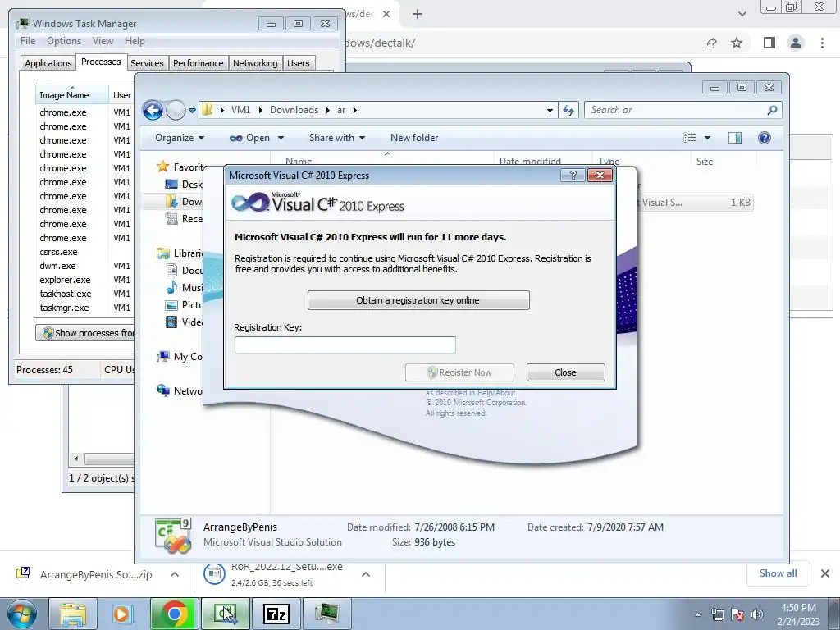The width and height of the screenshot is (840, 630).
Task: Sort processes by Image Name column
Action: tap(71, 95)
